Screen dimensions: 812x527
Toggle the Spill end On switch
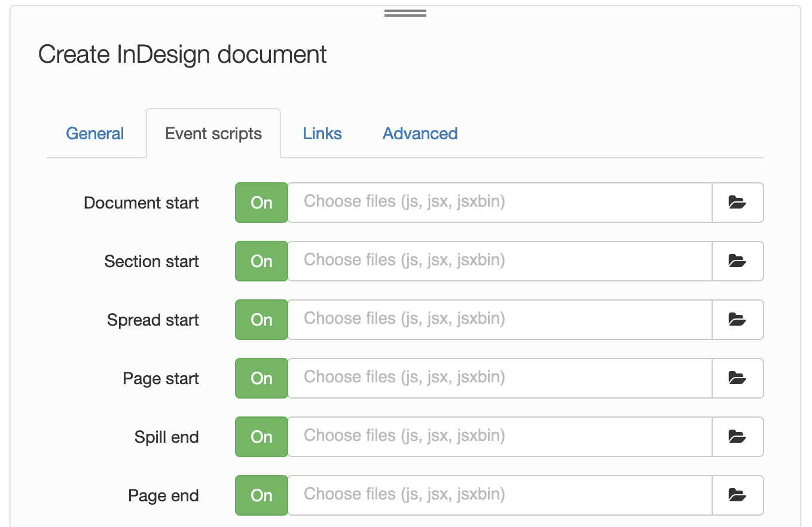pos(261,437)
